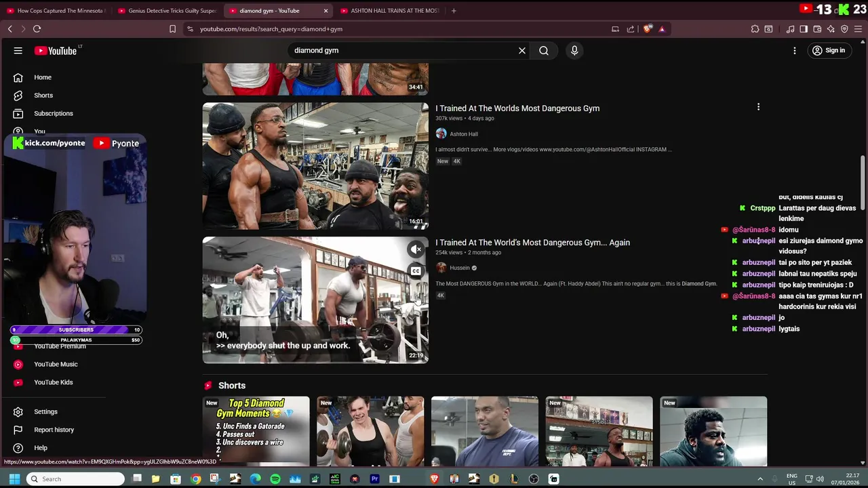Unmute the inline video preview
This screenshot has width=868, height=488.
[416, 249]
